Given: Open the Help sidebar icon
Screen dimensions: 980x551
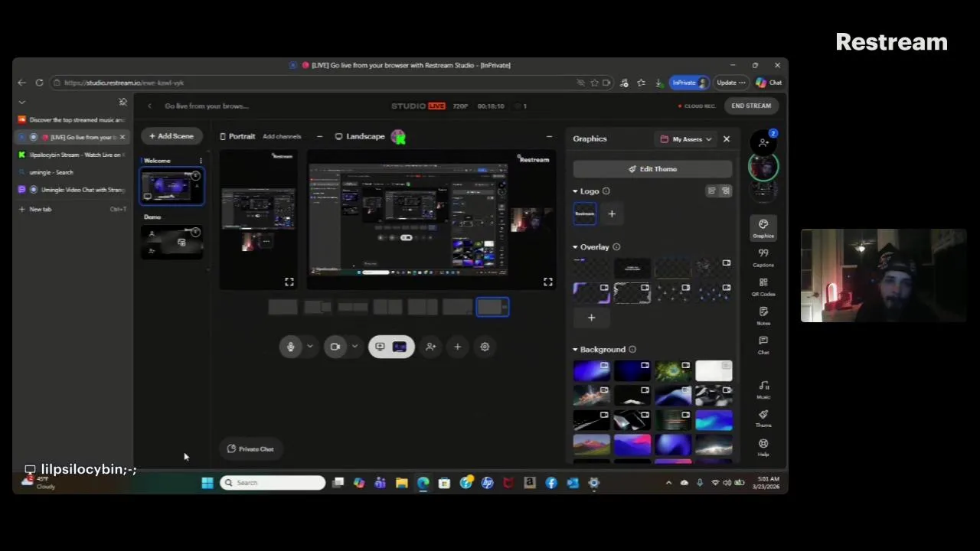Looking at the screenshot, I should (x=763, y=447).
